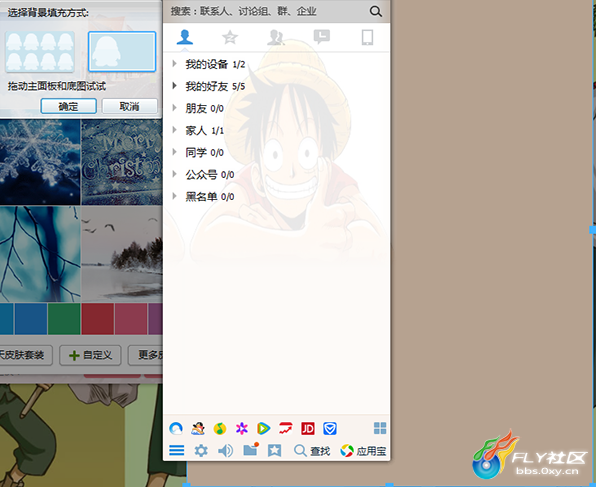Select the single-image stretch fill option
Image resolution: width=596 pixels, height=487 pixels.
122,52
